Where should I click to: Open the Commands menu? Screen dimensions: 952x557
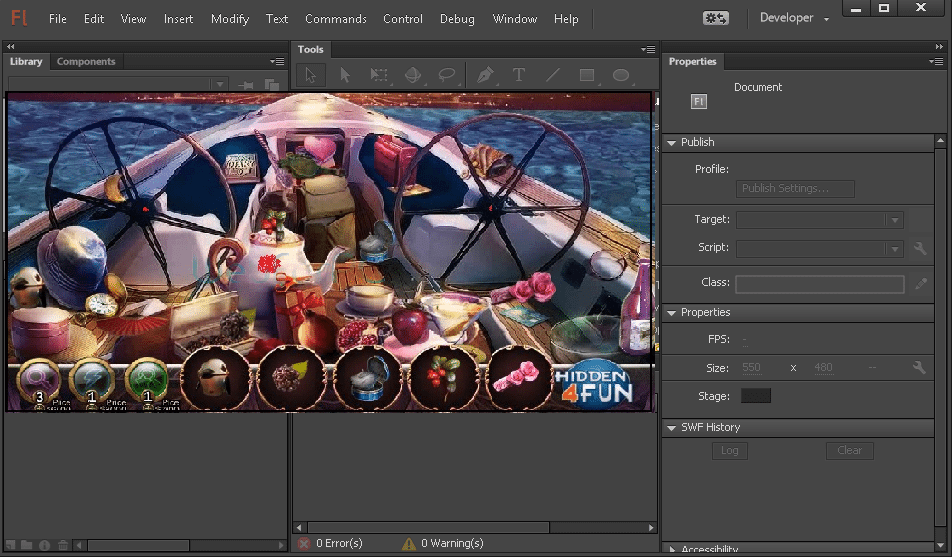click(336, 19)
